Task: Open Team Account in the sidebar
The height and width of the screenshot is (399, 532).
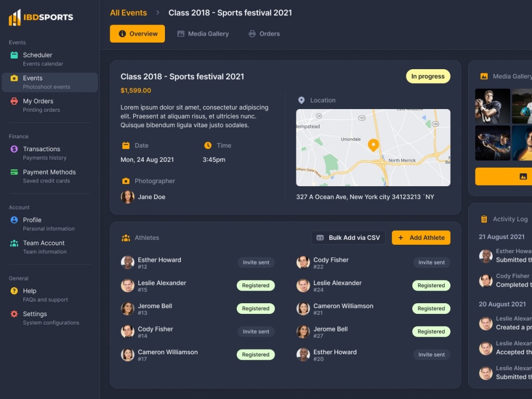Action: (50, 247)
